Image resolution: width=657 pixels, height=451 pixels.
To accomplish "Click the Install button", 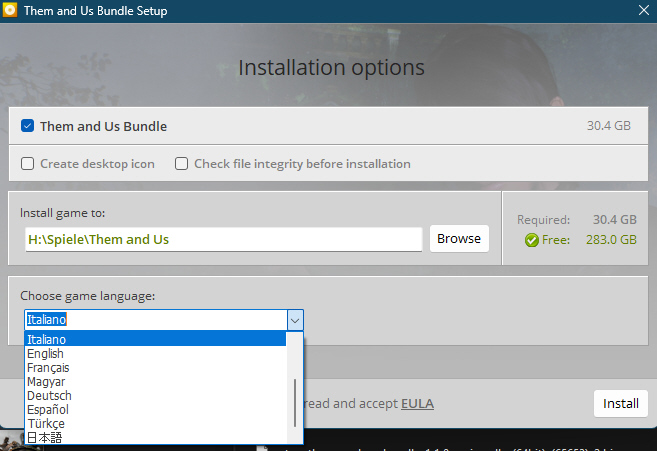I will (x=621, y=403).
